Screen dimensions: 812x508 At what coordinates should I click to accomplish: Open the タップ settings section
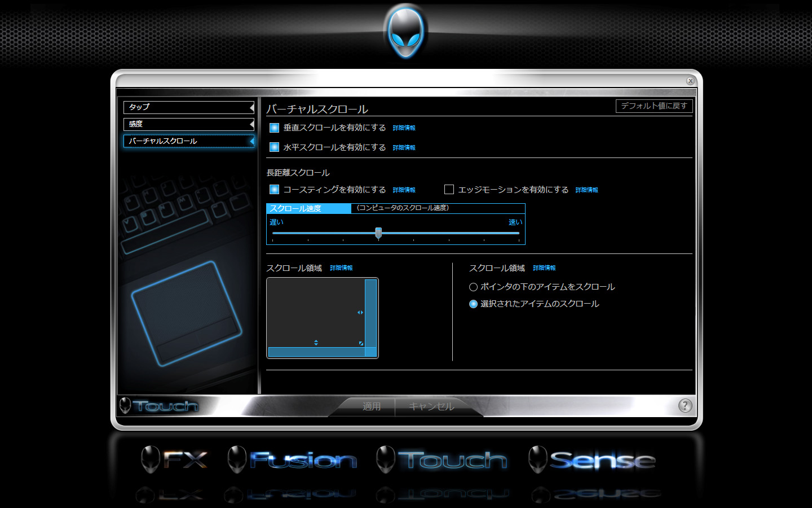pyautogui.click(x=189, y=107)
